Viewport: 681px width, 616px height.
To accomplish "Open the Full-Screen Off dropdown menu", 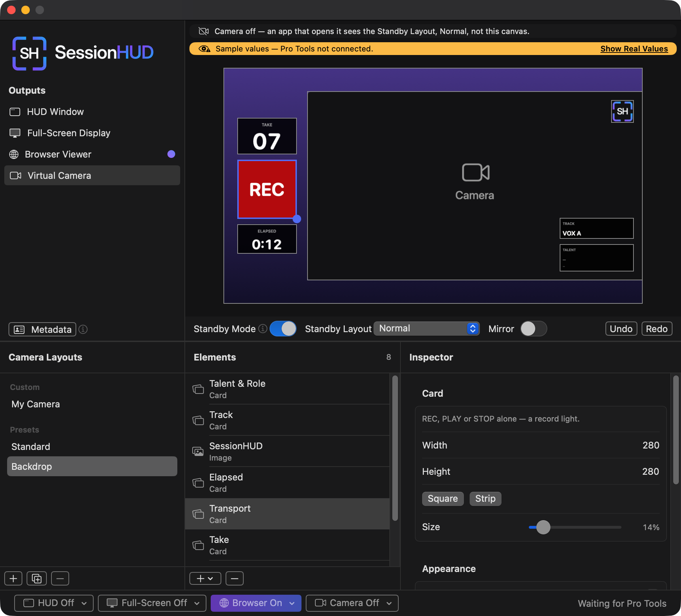I will coord(152,603).
